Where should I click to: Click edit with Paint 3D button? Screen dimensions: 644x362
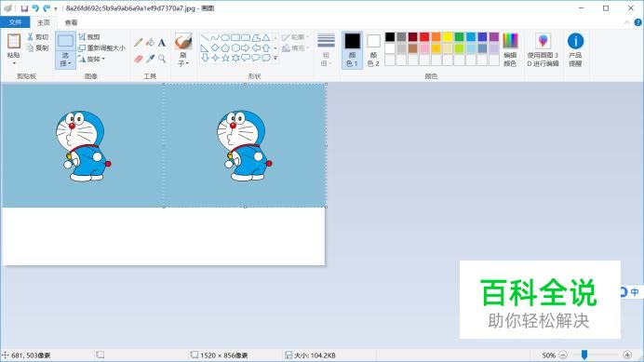(543, 50)
